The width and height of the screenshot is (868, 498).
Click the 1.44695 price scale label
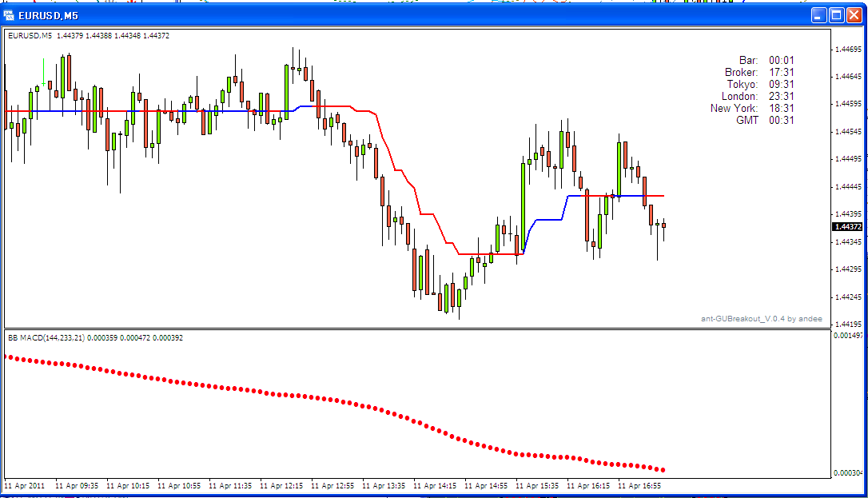pos(848,50)
